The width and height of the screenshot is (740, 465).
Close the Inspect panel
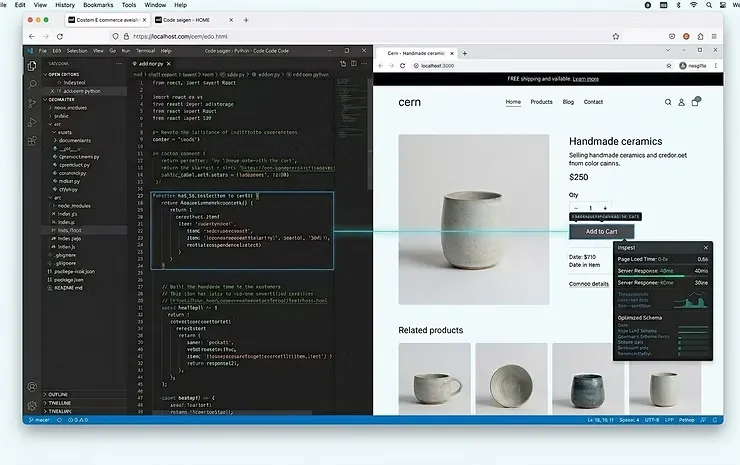coord(706,247)
